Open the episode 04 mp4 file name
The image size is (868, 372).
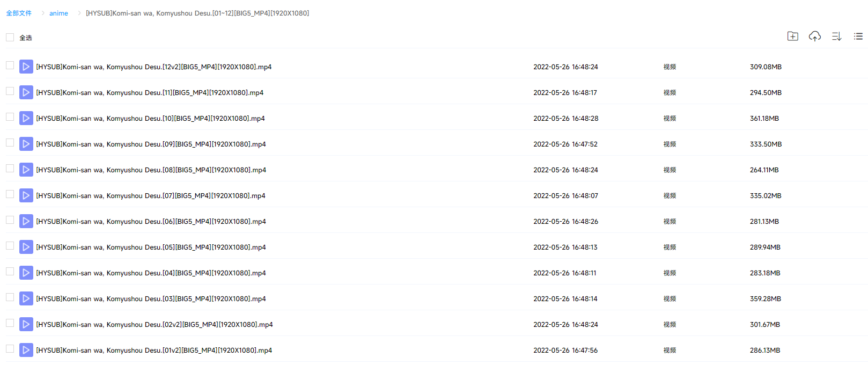coord(151,273)
